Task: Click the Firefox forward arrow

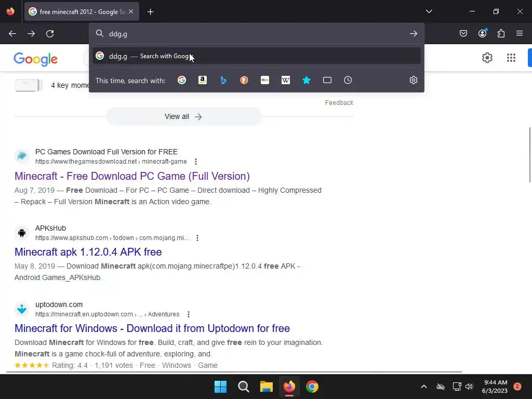Action: (31, 34)
